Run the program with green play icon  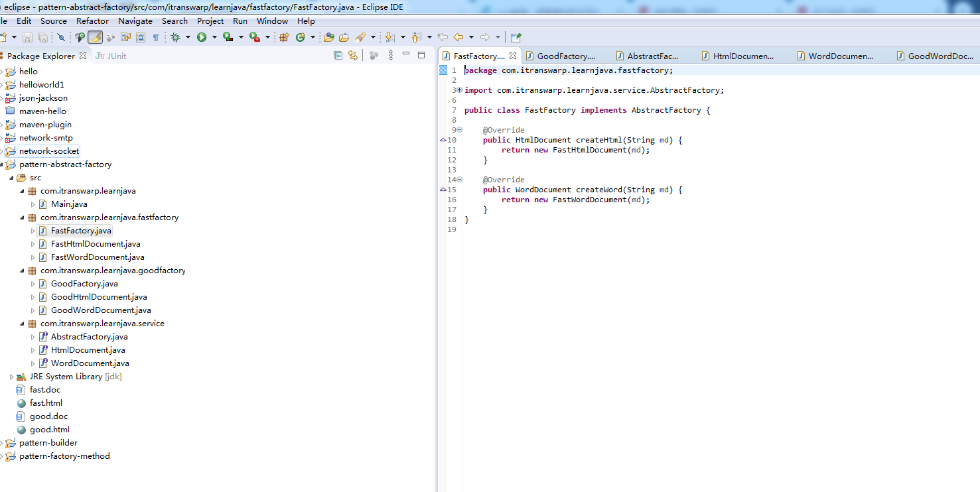pyautogui.click(x=202, y=37)
